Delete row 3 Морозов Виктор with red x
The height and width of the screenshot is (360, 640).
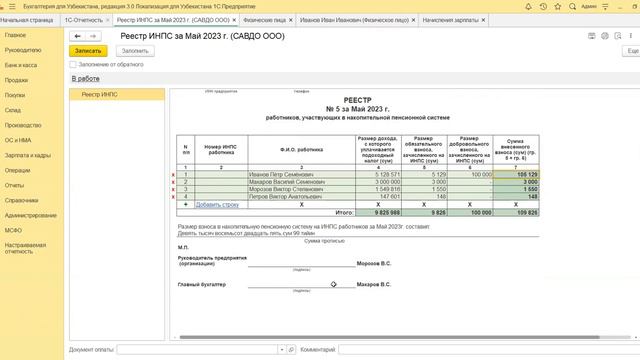coord(173,189)
